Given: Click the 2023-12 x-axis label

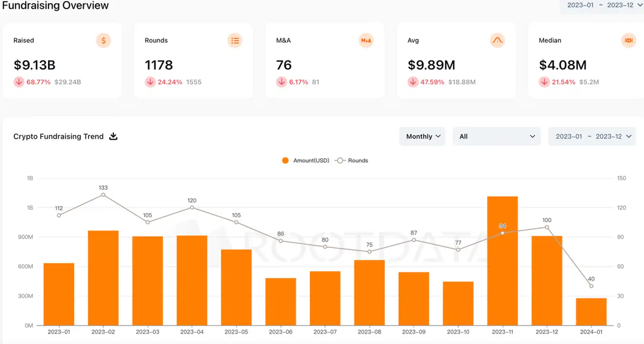Looking at the screenshot, I should [547, 332].
